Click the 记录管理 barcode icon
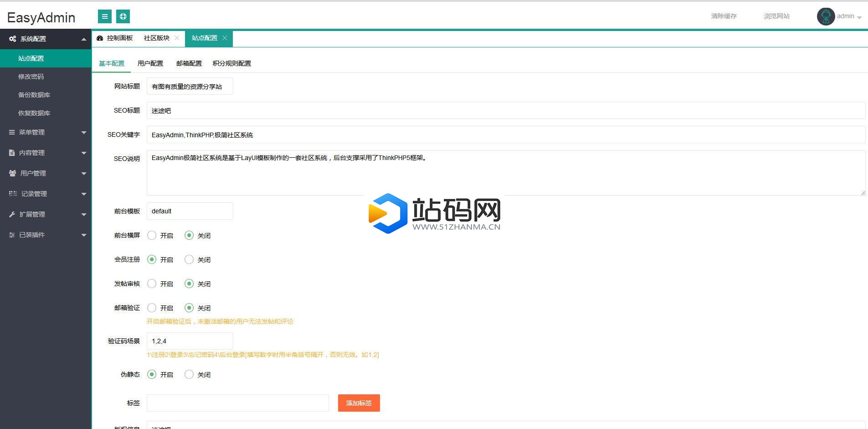The height and width of the screenshot is (429, 868). [x=13, y=194]
